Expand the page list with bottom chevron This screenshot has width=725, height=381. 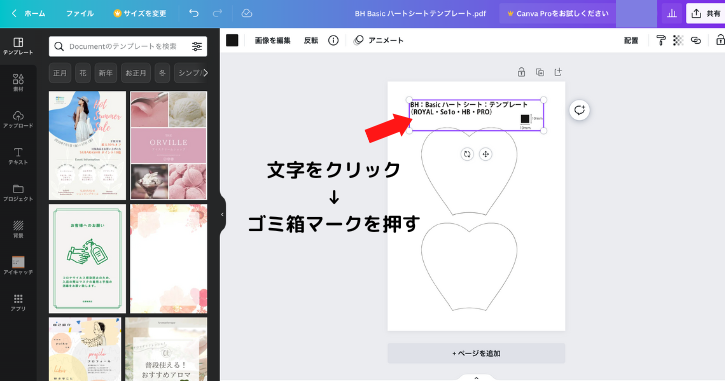pyautogui.click(x=476, y=378)
